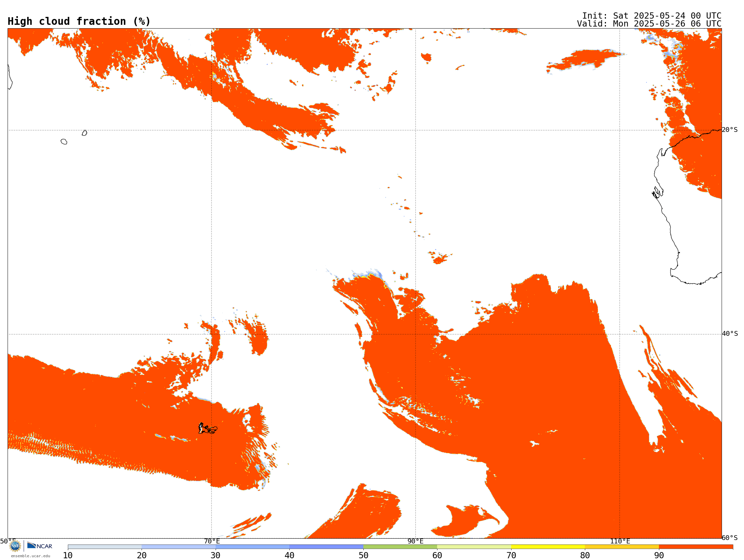
Task: Select the 'Valid: Mon 2025-05-26 06 UTC' text
Action: (649, 24)
